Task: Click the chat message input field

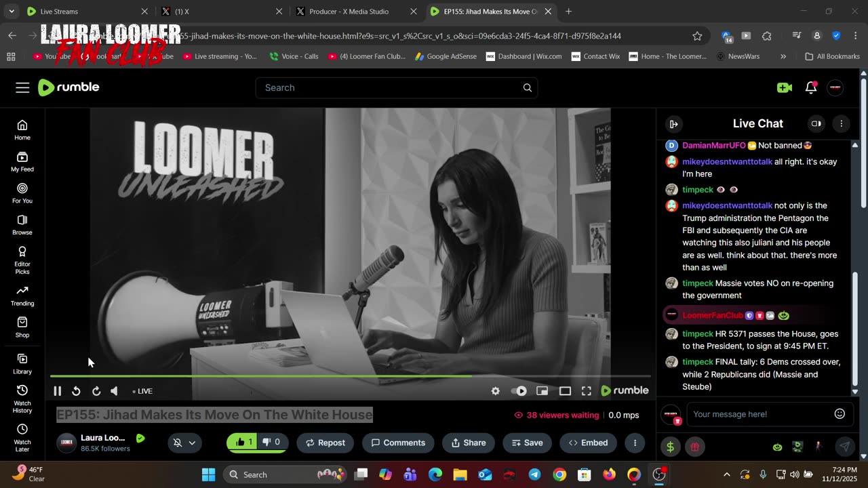Action: [759, 414]
